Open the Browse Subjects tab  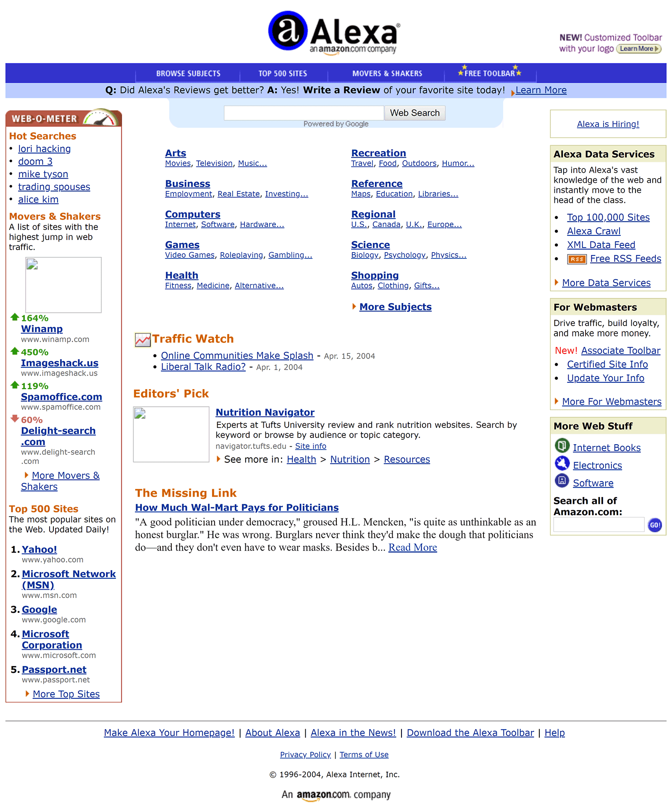pyautogui.click(x=188, y=74)
